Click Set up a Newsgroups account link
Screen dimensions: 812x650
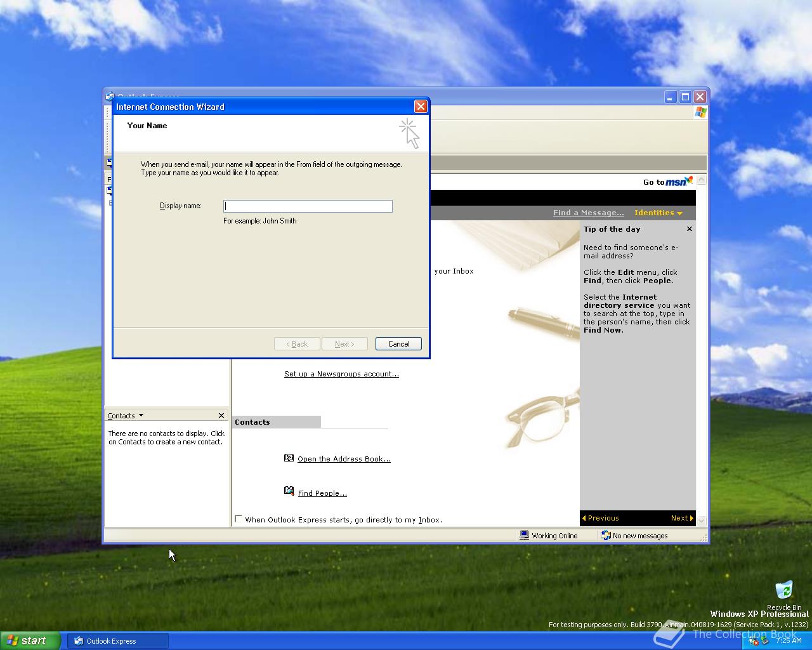341,375
